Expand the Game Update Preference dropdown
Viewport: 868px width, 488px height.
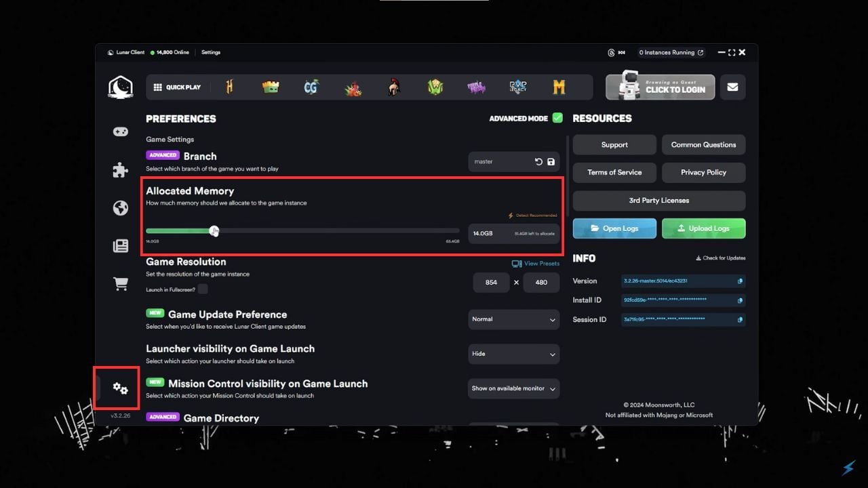(x=513, y=319)
